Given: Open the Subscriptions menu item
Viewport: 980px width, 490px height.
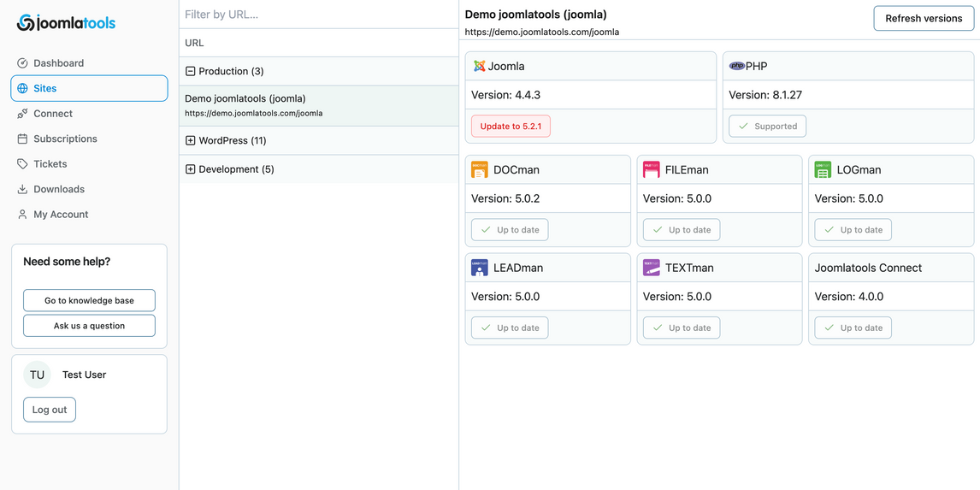Looking at the screenshot, I should (x=90, y=139).
